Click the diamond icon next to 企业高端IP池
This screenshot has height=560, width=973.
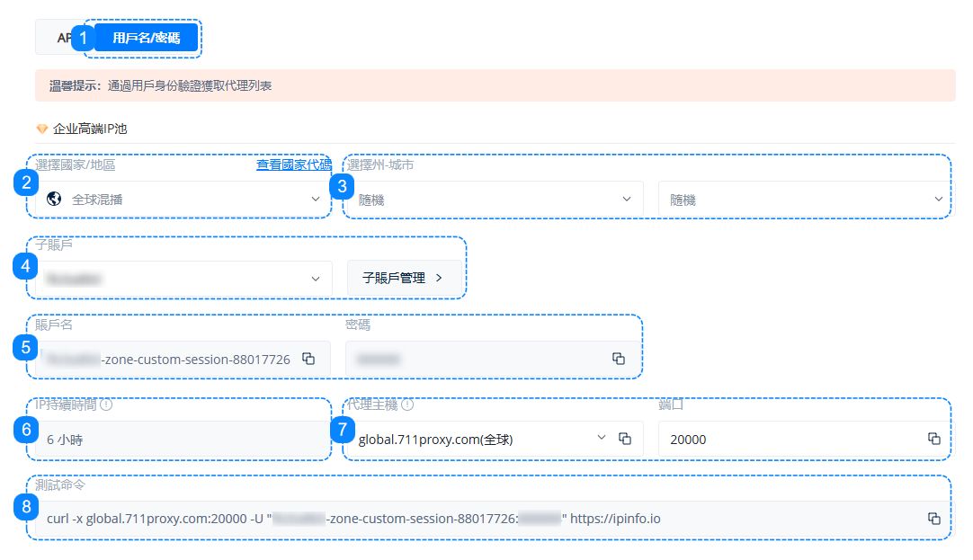coord(41,129)
